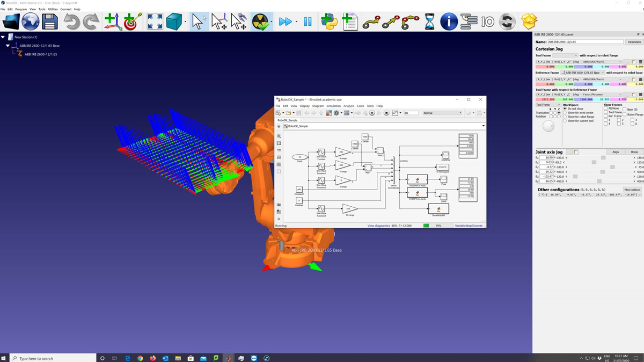Collapse the New Station tree node
The width and height of the screenshot is (644, 362).
pos(3,37)
